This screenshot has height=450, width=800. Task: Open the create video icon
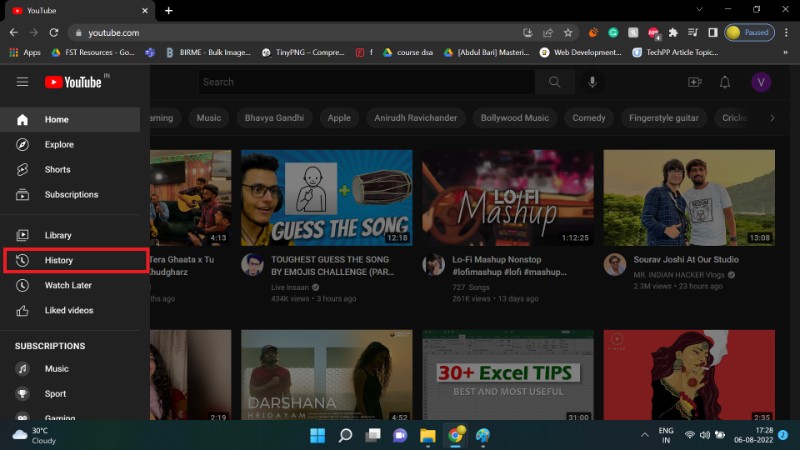(695, 82)
